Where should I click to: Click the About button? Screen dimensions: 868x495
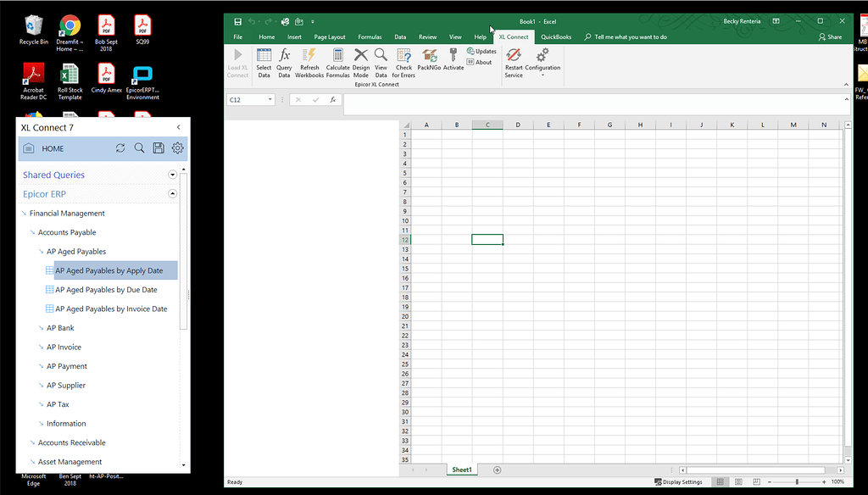pos(479,60)
